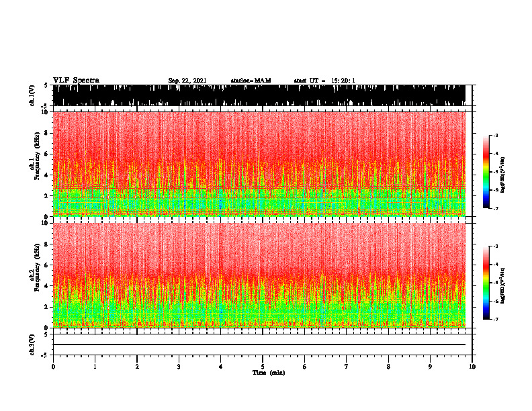Click time axis tick label "6"
Image resolution: width=532 pixels, height=411 pixels.
click(304, 367)
